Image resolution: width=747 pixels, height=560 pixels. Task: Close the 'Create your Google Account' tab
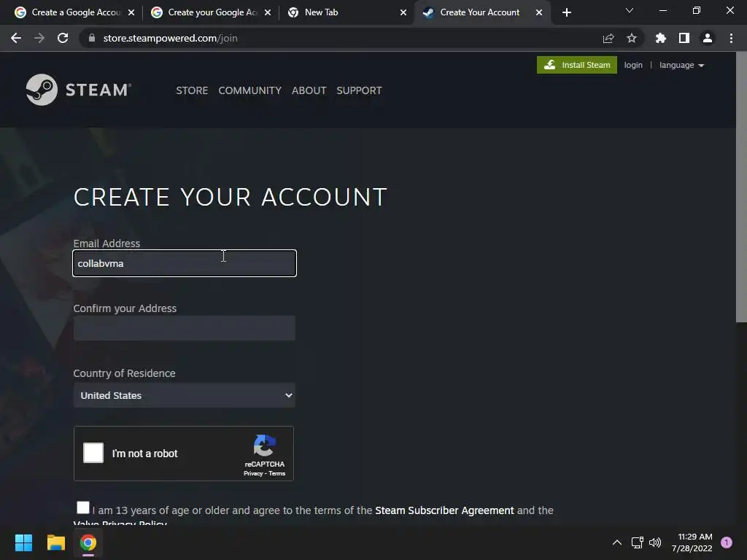coord(268,12)
